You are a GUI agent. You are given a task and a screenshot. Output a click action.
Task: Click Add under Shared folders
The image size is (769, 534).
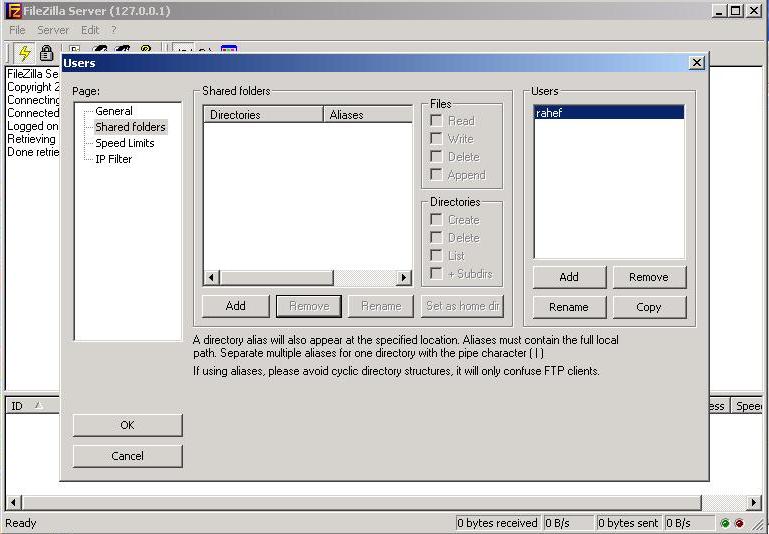(235, 306)
